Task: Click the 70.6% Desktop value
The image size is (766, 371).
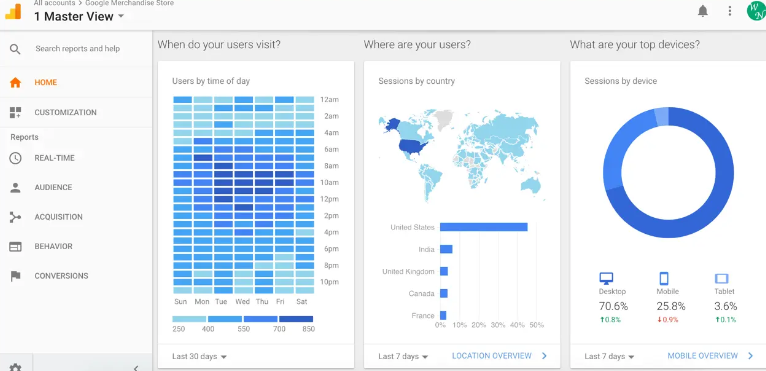Action: tap(613, 306)
